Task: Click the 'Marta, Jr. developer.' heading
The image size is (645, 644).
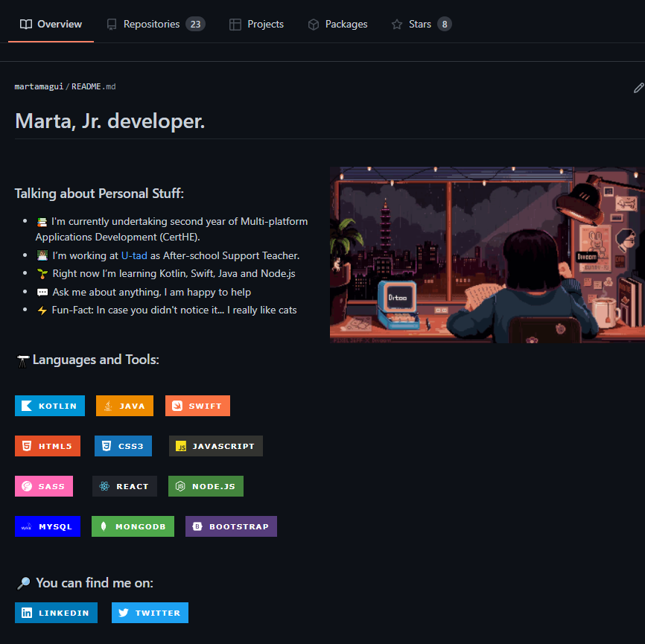Action: (x=109, y=121)
